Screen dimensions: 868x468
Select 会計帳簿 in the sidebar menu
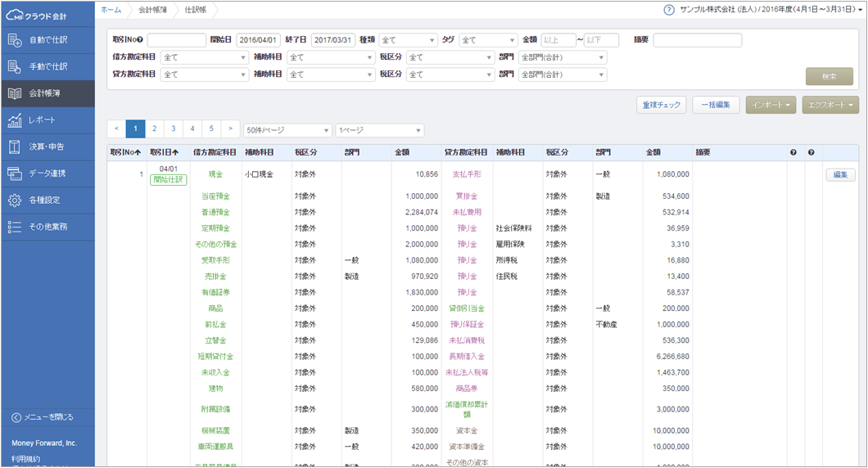(47, 93)
